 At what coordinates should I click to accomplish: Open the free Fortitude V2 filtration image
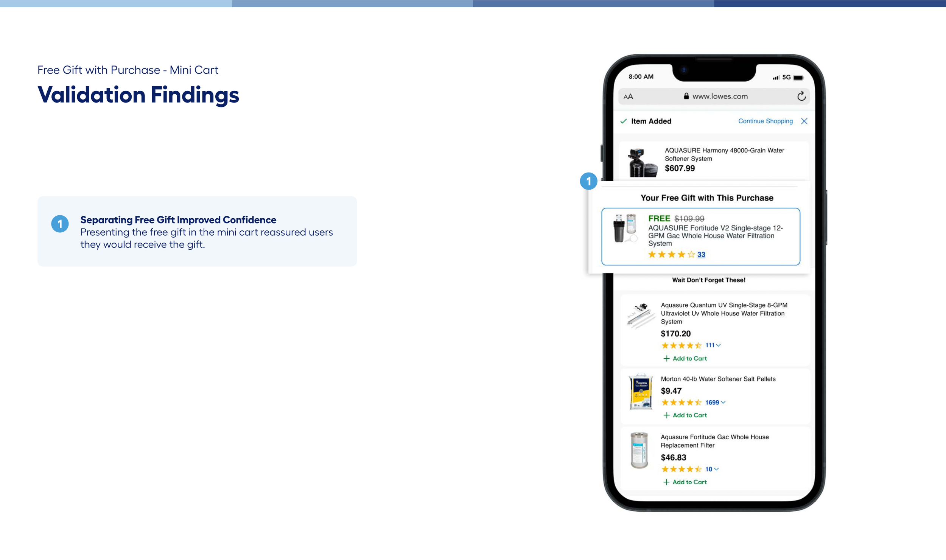point(625,228)
